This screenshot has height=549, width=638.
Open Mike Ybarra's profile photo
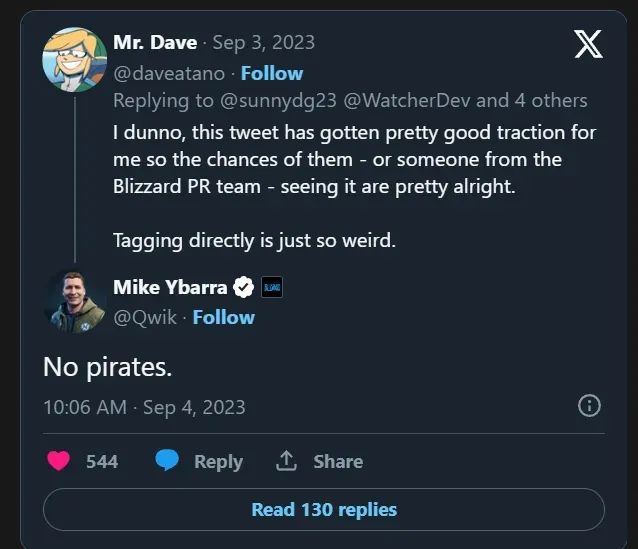[x=74, y=301]
